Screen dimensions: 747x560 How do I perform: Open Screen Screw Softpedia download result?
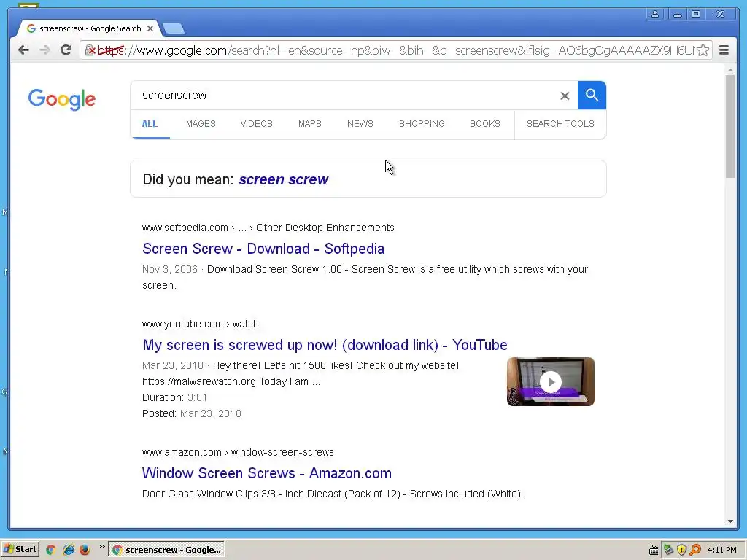pos(263,249)
